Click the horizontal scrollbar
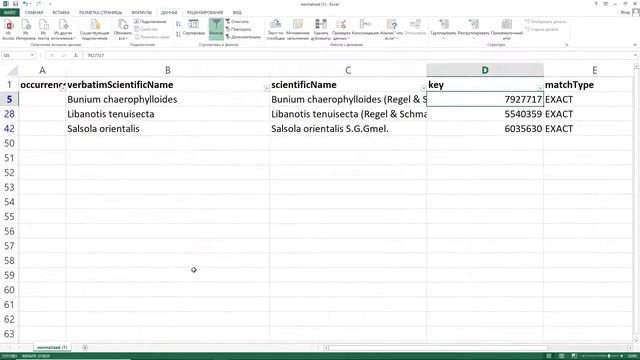Image resolution: width=640 pixels, height=360 pixels. pyautogui.click(x=438, y=348)
